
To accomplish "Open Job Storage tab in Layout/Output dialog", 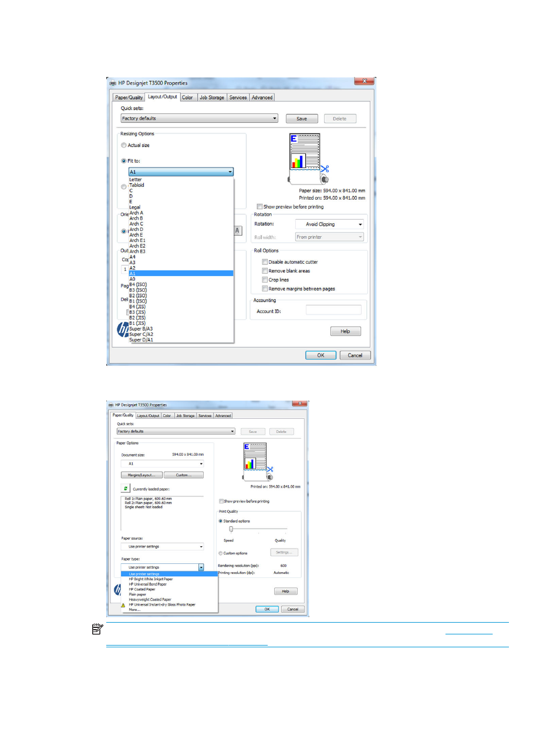I will 212,98.
